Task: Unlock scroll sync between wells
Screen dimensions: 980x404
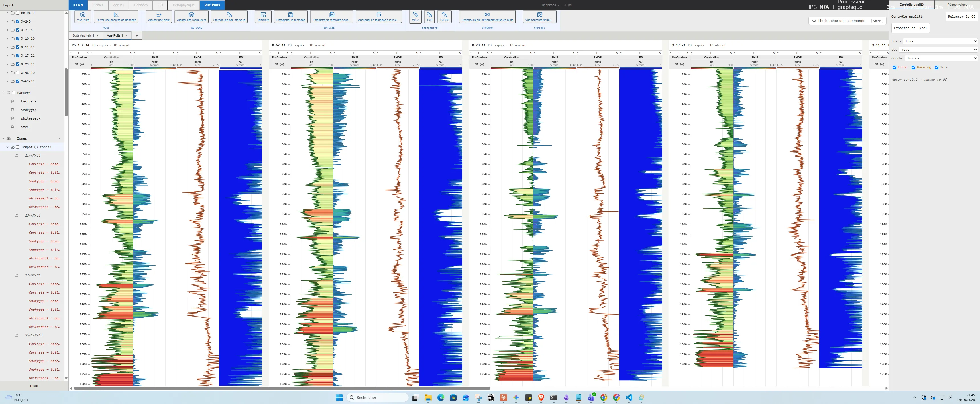Action: [x=487, y=17]
